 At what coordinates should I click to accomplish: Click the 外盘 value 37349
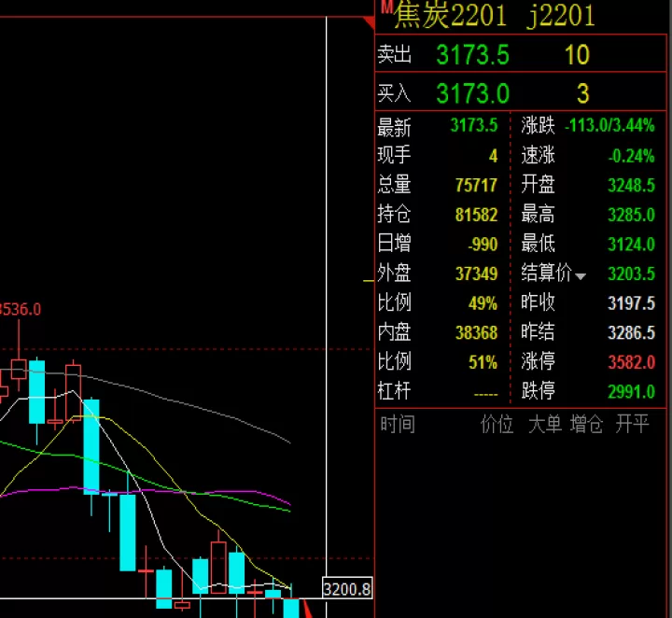(x=476, y=274)
